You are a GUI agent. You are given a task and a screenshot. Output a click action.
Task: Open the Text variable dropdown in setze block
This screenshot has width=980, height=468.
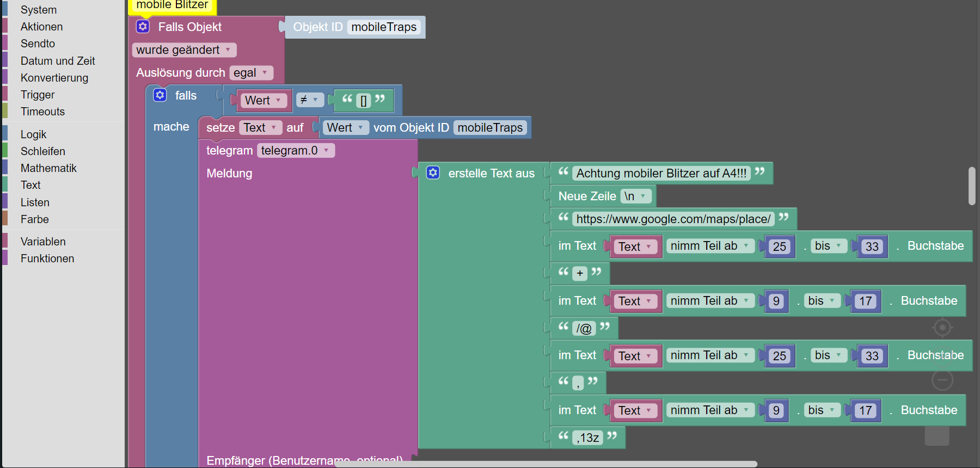260,127
